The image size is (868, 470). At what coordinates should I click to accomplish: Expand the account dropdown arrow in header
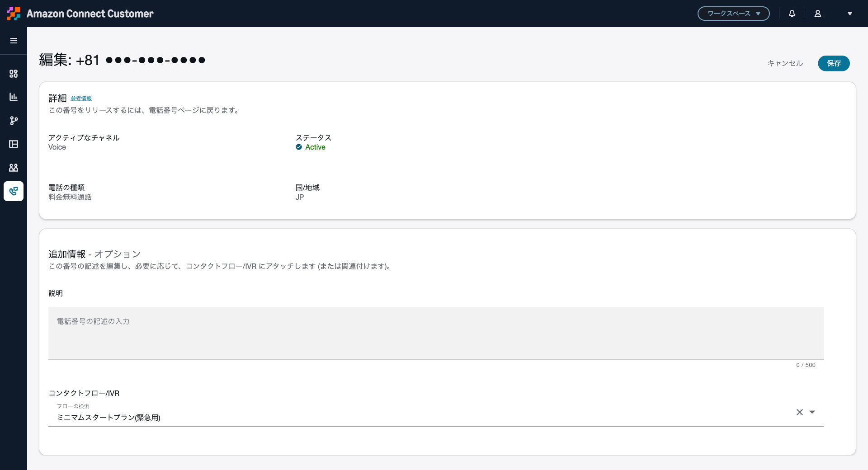point(850,14)
